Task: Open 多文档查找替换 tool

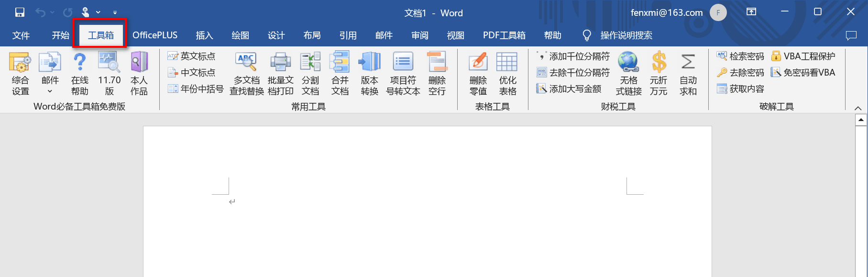Action: point(246,73)
